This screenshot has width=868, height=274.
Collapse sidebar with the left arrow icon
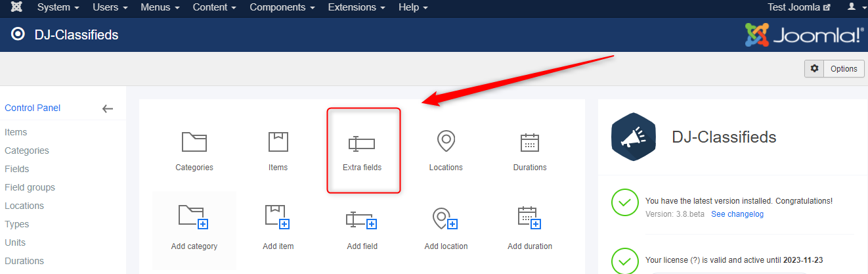(108, 108)
